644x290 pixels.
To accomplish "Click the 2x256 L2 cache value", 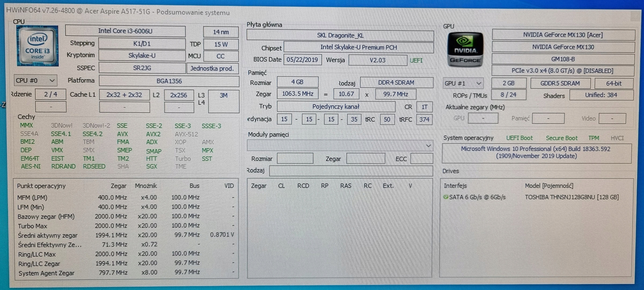I will pyautogui.click(x=179, y=95).
